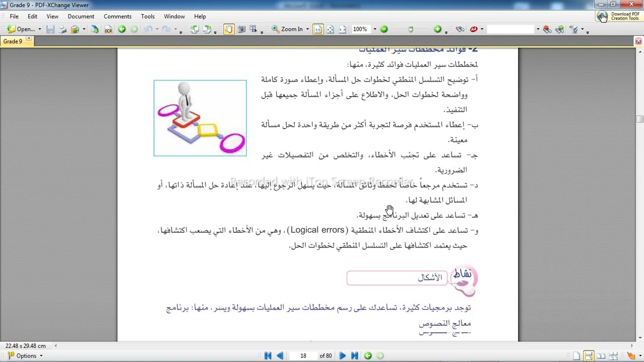
Task: Open the search field history dropdown
Action: pos(537,29)
